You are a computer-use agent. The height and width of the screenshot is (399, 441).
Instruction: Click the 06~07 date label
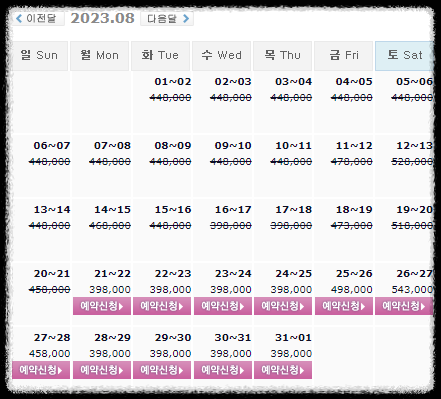click(x=52, y=146)
